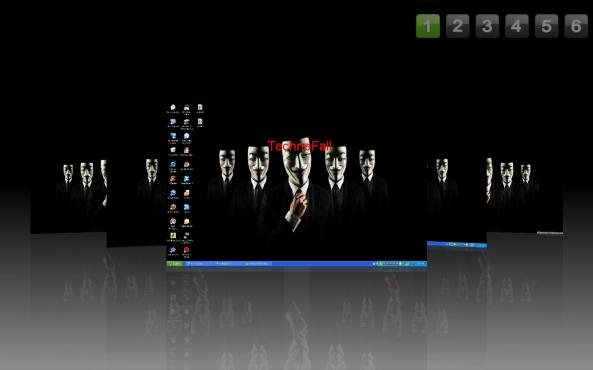Image resolution: width=593 pixels, height=370 pixels.
Task: Go to desktop number 4
Action: 517,26
